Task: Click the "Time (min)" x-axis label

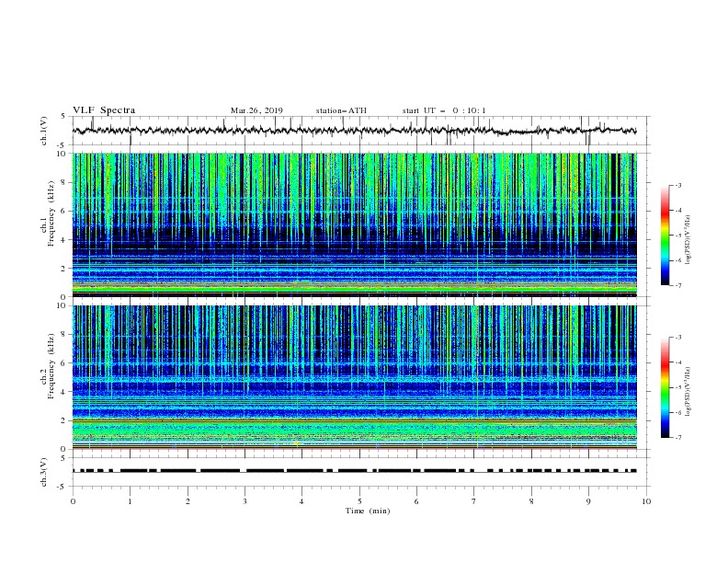Action: point(368,511)
